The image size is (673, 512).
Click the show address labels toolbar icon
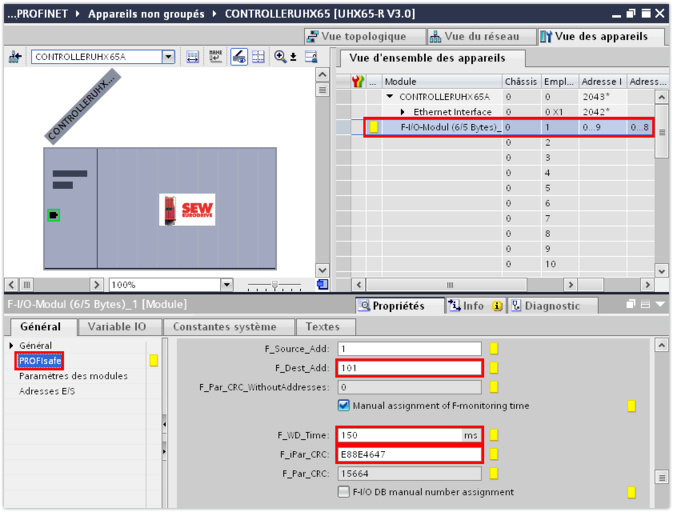point(193,57)
